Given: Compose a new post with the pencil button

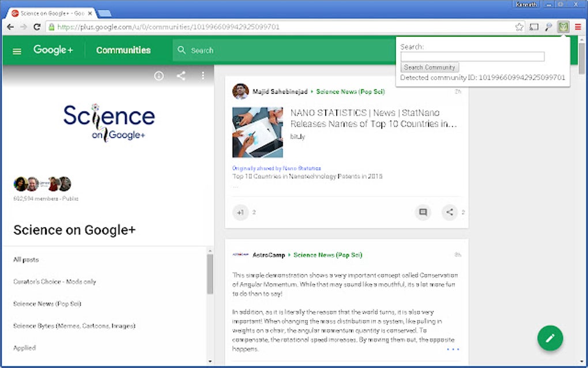Looking at the screenshot, I should (x=550, y=338).
